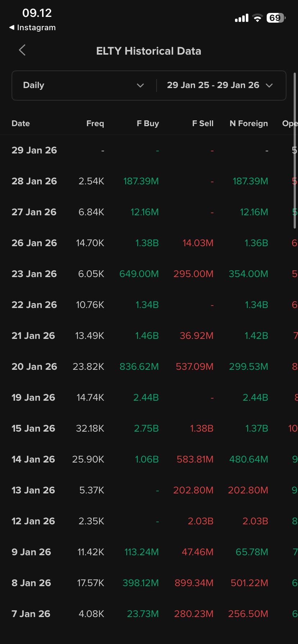298x644 pixels.
Task: Tap the 12 Jan 26 F Sell value 2.03B
Action: (200, 521)
